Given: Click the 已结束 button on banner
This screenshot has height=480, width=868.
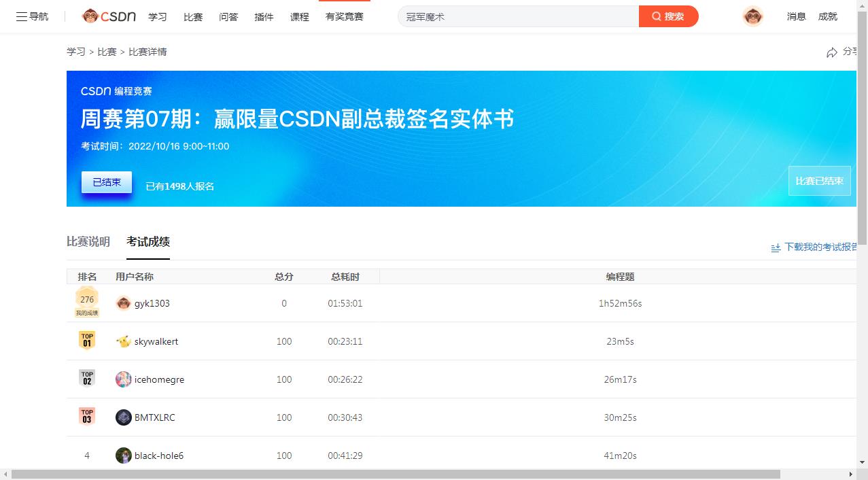Looking at the screenshot, I should coord(107,182).
